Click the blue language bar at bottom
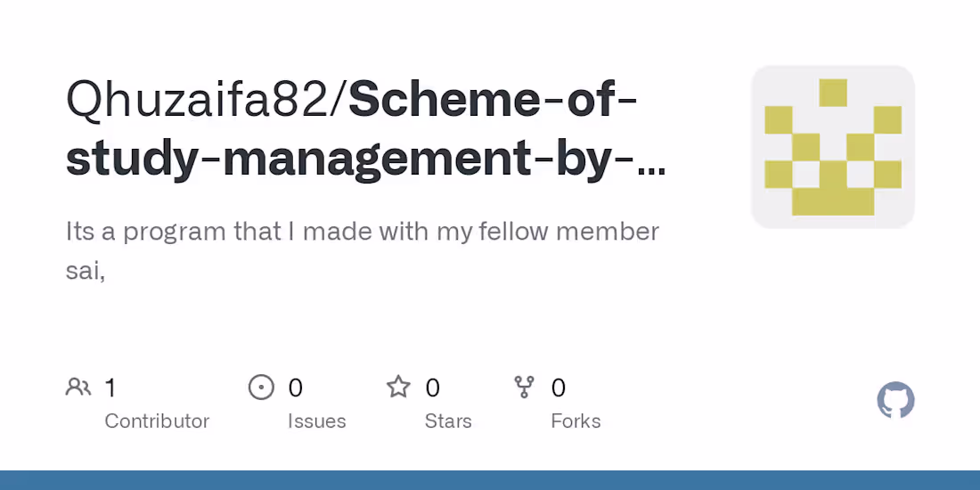 point(490,480)
